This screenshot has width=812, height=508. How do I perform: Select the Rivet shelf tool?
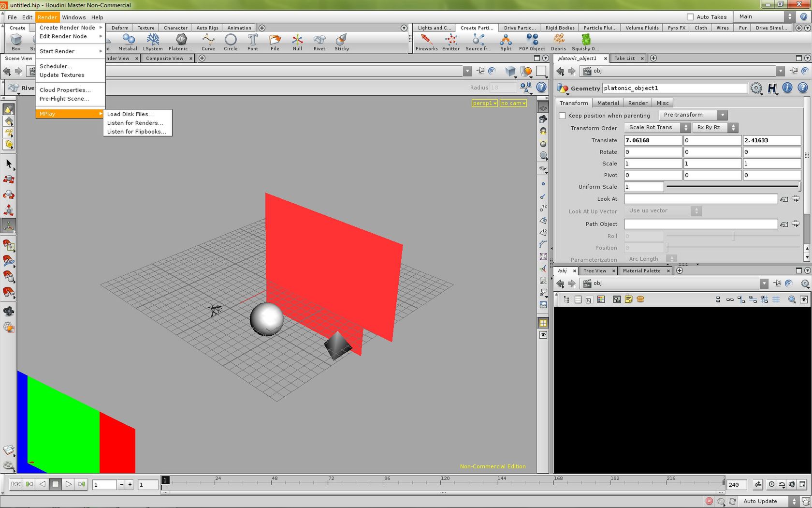point(319,42)
